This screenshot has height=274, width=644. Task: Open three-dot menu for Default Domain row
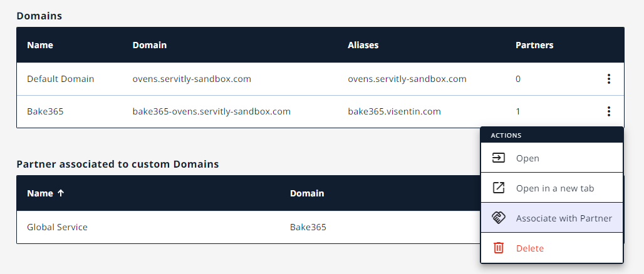pos(608,79)
